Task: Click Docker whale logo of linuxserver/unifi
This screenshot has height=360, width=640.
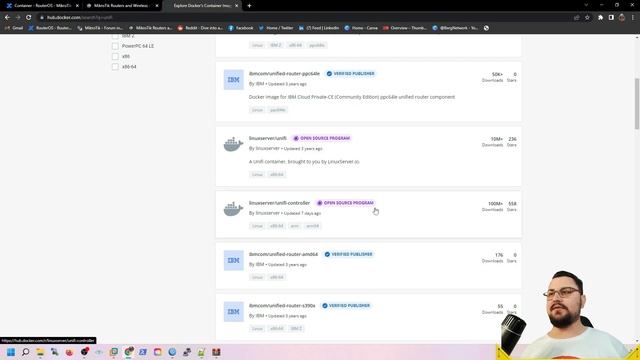Action: pyautogui.click(x=233, y=144)
